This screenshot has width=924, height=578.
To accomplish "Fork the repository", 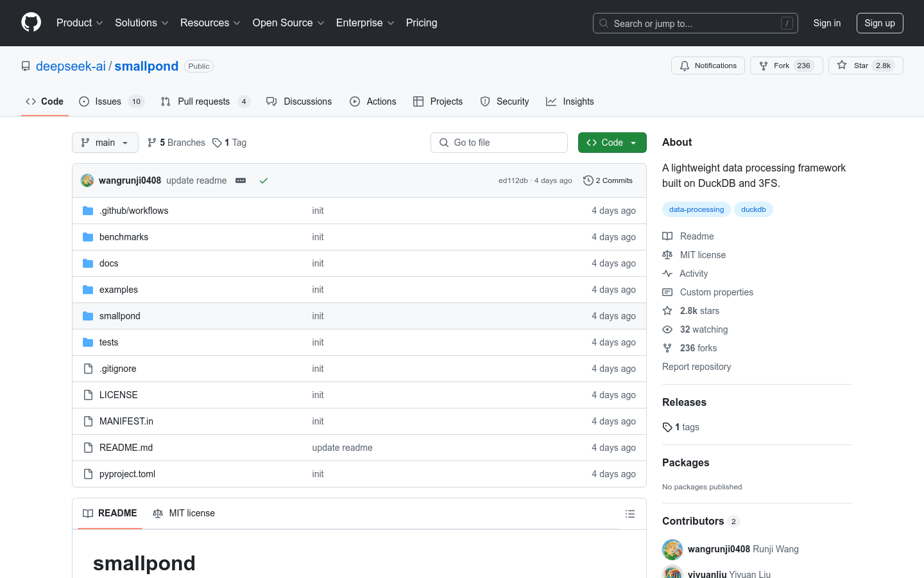I will tap(786, 66).
